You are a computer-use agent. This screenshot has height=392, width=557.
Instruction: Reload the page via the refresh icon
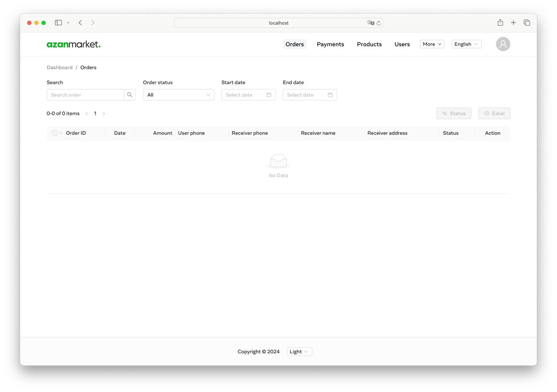click(x=378, y=23)
